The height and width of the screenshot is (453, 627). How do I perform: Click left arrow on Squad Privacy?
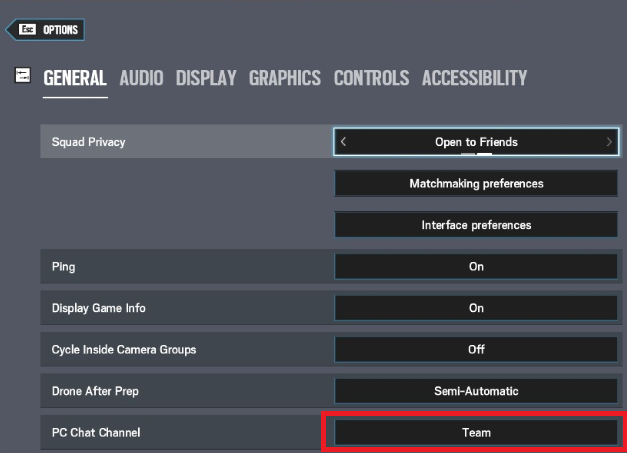click(x=343, y=142)
